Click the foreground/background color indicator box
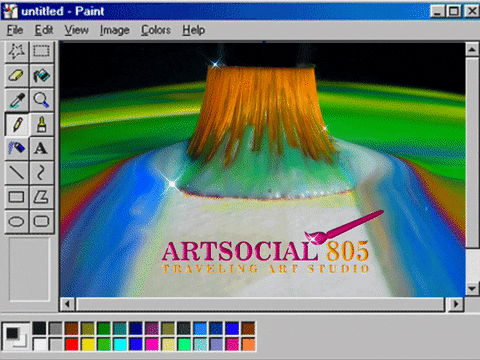480x360 pixels. coord(16,336)
